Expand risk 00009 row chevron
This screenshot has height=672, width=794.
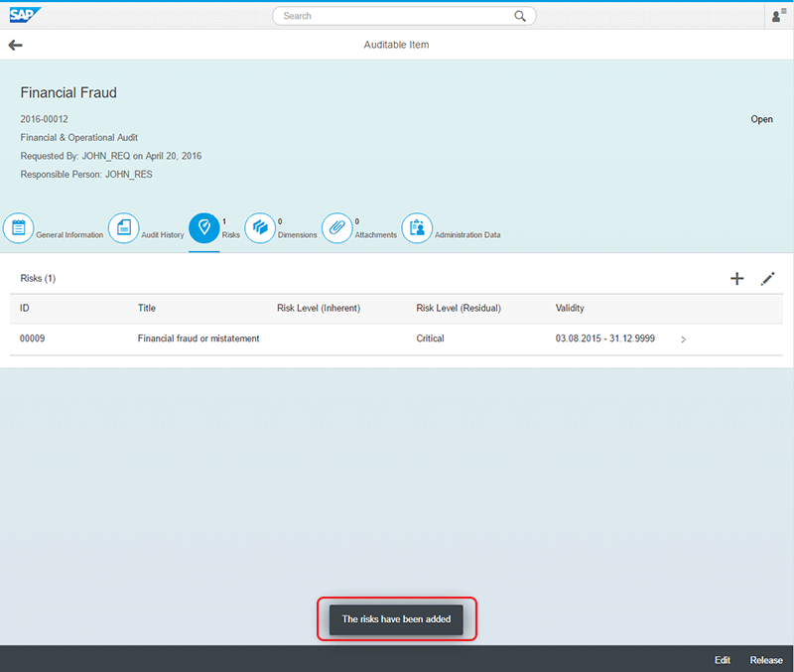[683, 339]
